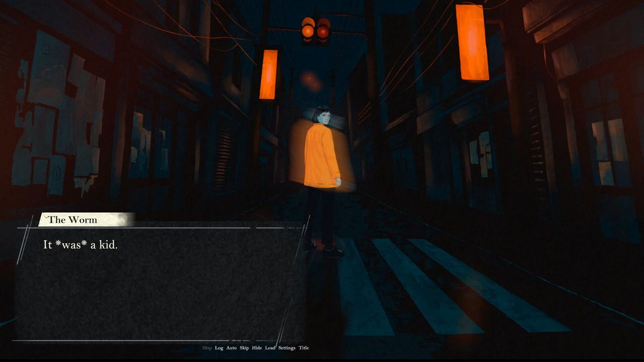
Task: Open the Settings menu
Action: pyautogui.click(x=287, y=348)
